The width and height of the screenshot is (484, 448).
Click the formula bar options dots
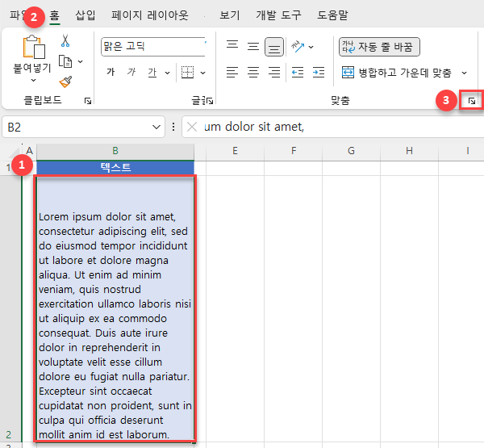[173, 127]
